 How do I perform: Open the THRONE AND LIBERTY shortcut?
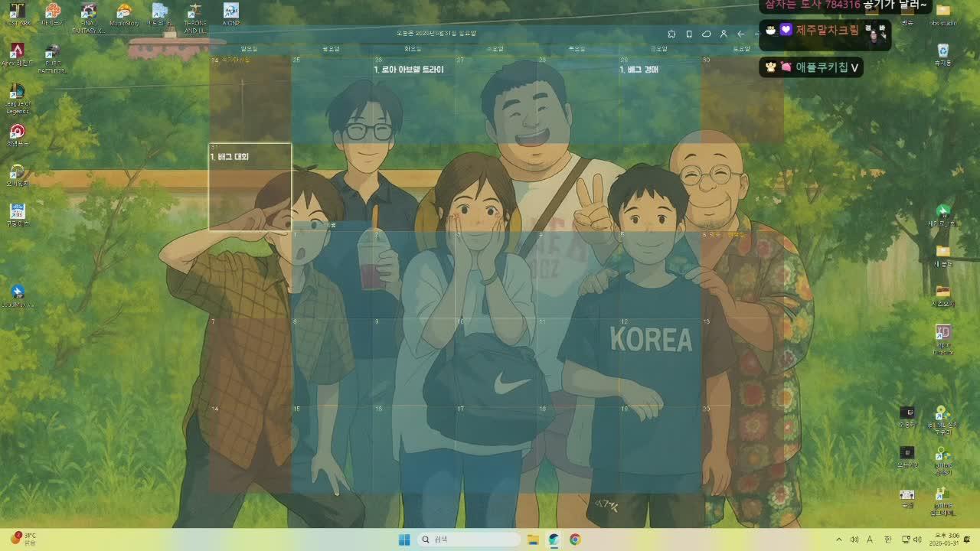[x=195, y=18]
